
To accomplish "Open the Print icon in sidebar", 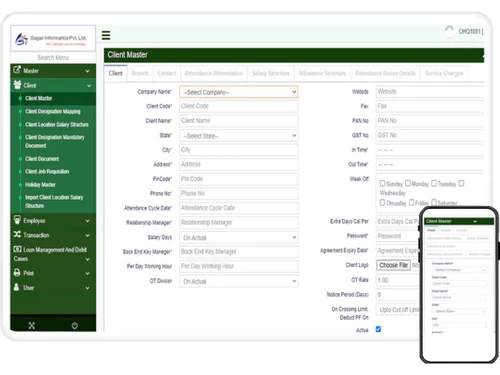I will (x=17, y=273).
